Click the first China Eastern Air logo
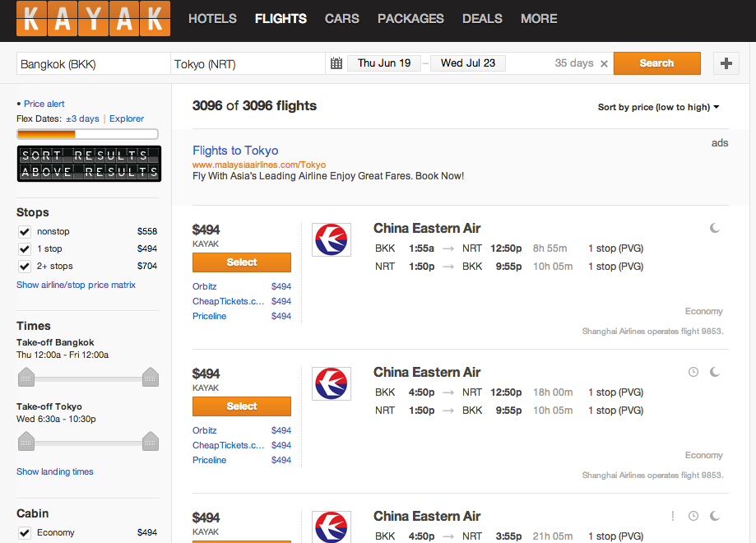 coord(332,239)
